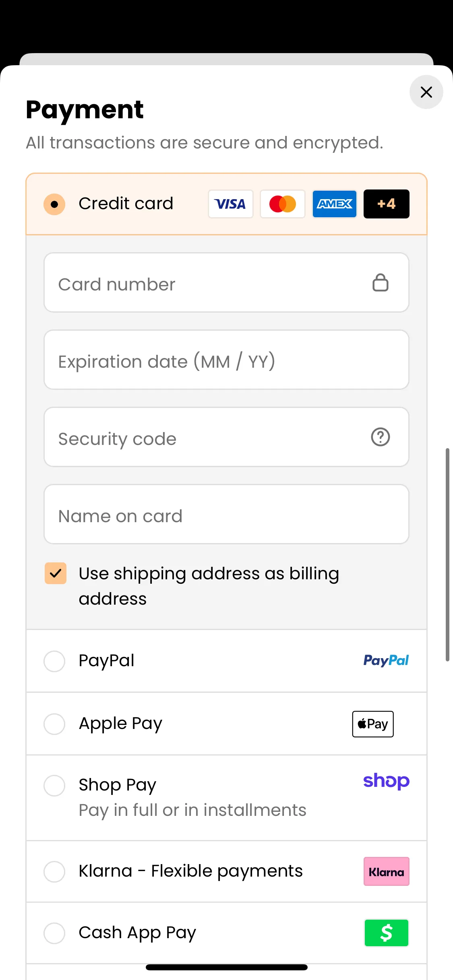Focus the Expiration date field
Viewport: 453px width, 980px height.
[x=226, y=360]
